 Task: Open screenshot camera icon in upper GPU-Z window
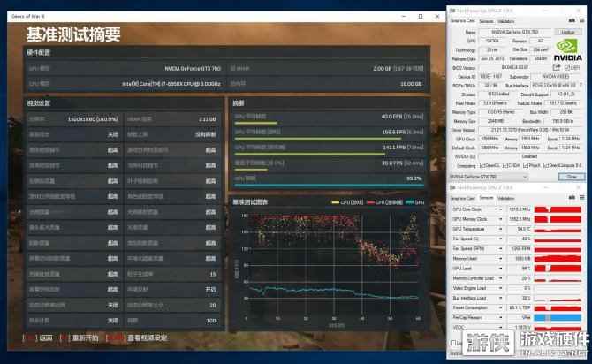tap(572, 20)
